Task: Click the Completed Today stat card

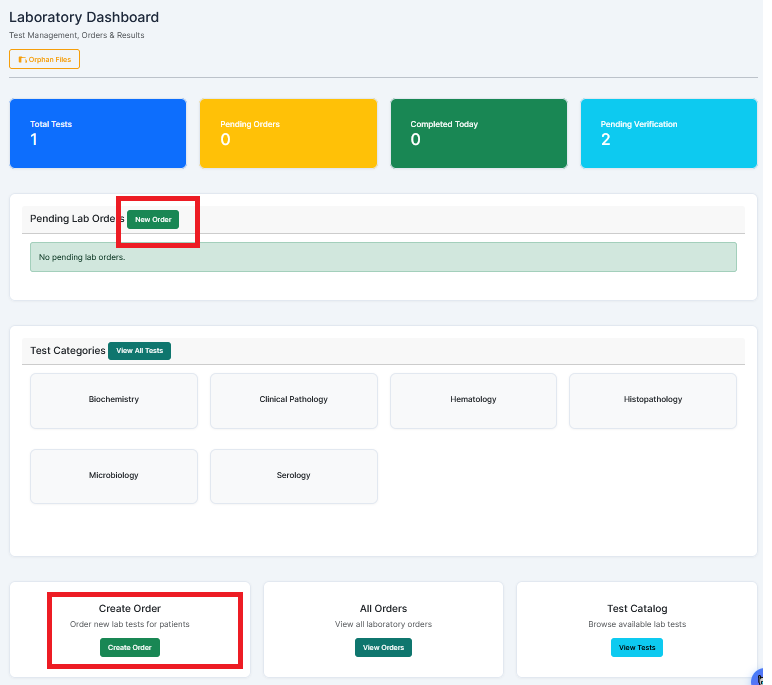Action: 479,133
